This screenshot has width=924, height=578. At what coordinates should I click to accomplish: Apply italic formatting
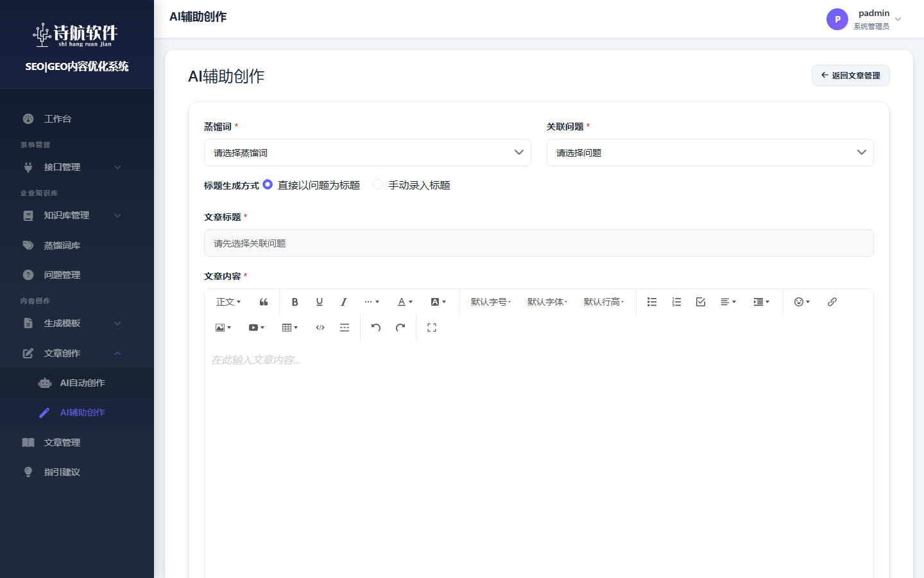point(344,302)
